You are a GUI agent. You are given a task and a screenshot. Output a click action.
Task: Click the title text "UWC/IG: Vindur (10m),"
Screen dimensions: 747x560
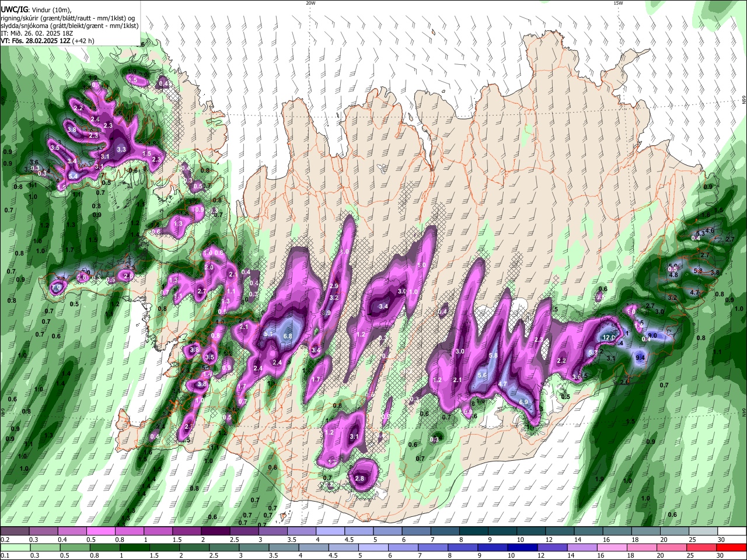36,10
